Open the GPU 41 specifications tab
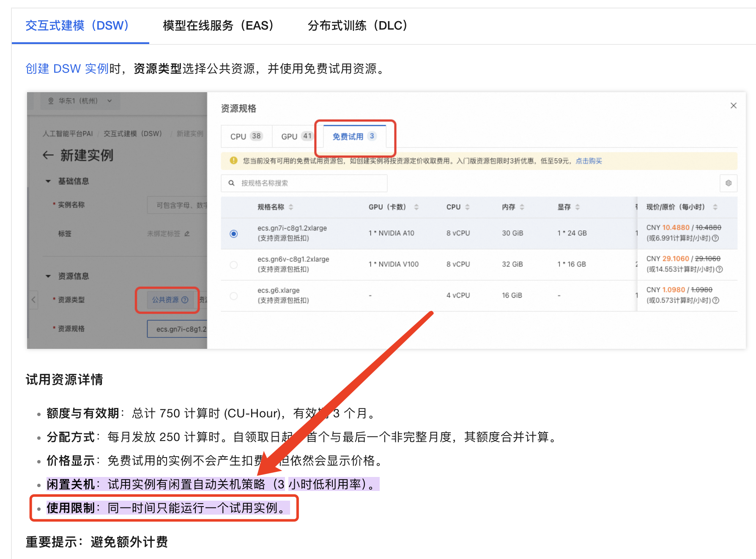Image resolution: width=756 pixels, height=559 pixels. point(294,136)
